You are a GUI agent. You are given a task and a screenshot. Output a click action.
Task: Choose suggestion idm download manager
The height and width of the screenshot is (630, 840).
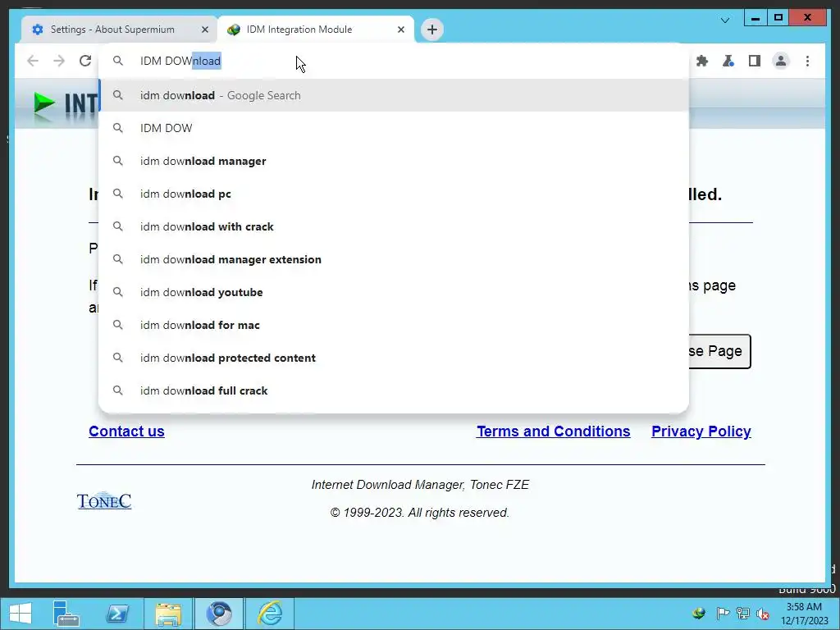point(394,161)
